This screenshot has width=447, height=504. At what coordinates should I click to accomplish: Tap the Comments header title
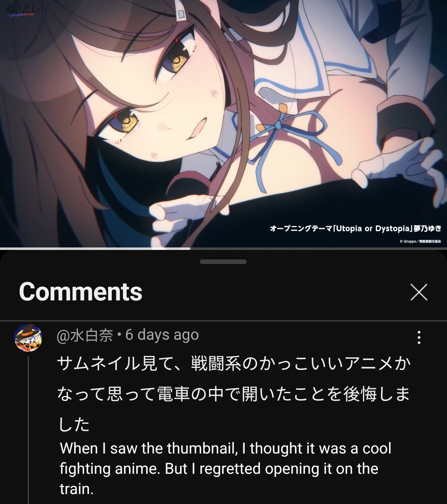click(x=81, y=292)
